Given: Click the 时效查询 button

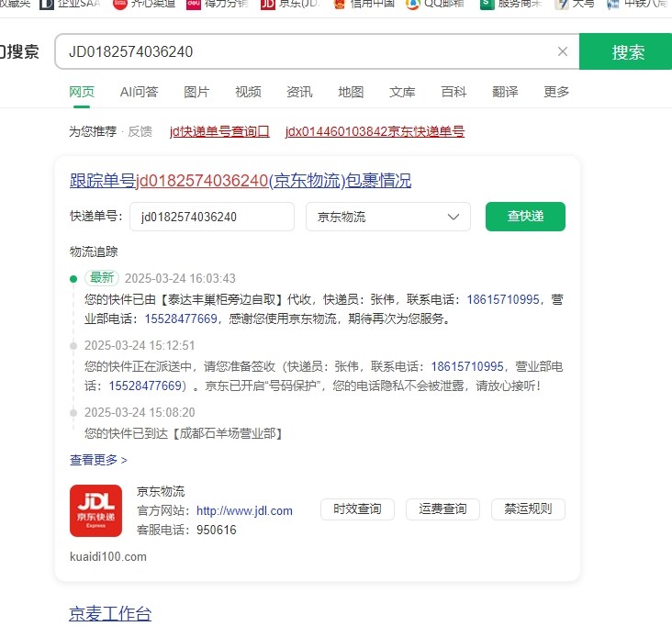Looking at the screenshot, I should click(x=357, y=509).
